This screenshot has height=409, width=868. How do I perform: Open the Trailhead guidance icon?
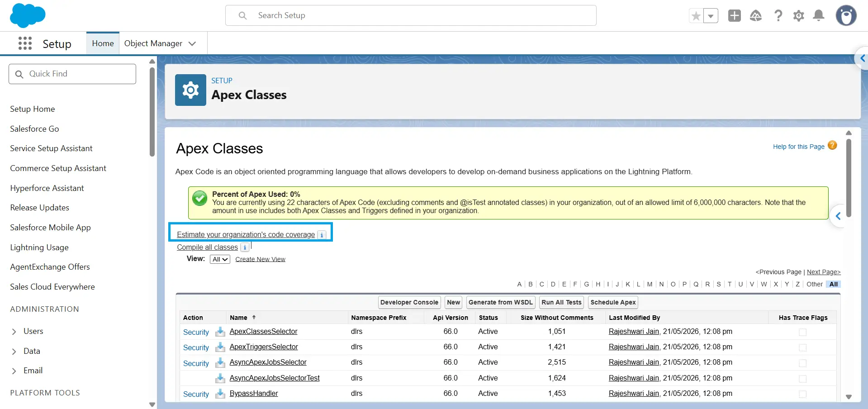[756, 16]
